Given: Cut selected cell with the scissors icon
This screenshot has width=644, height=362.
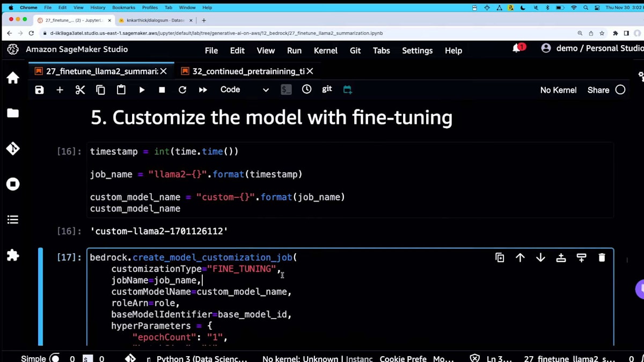Looking at the screenshot, I should click(80, 90).
